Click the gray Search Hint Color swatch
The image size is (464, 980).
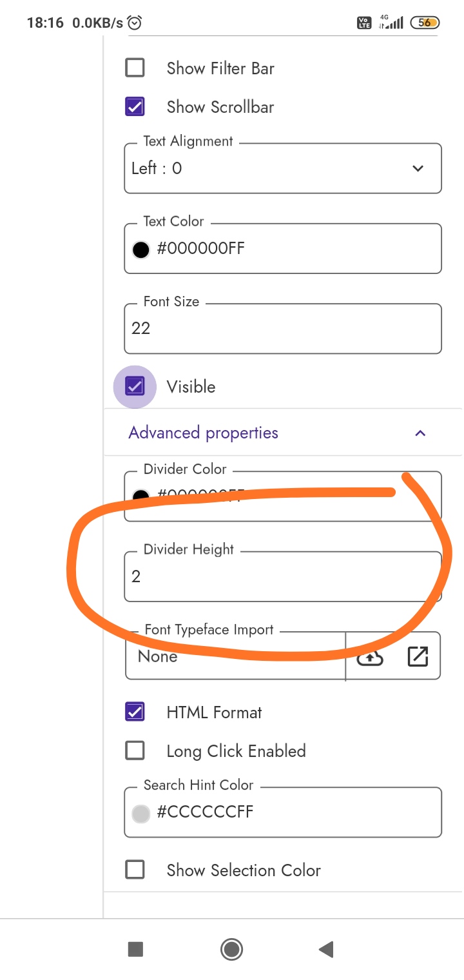(x=140, y=813)
